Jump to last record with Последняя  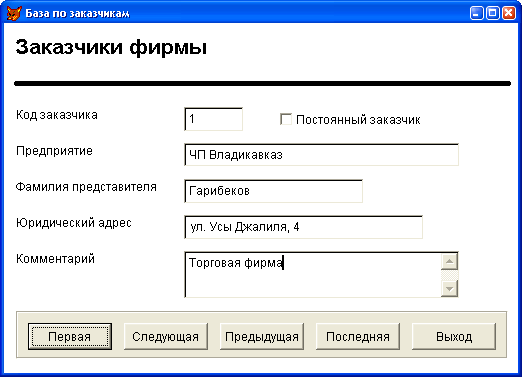point(358,336)
